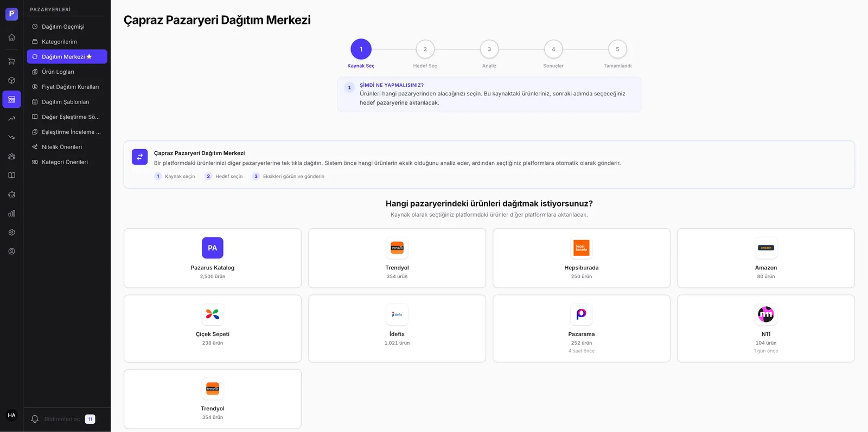This screenshot has height=432, width=868.
Task: Open the settings gear icon in rail
Action: pyautogui.click(x=11, y=232)
